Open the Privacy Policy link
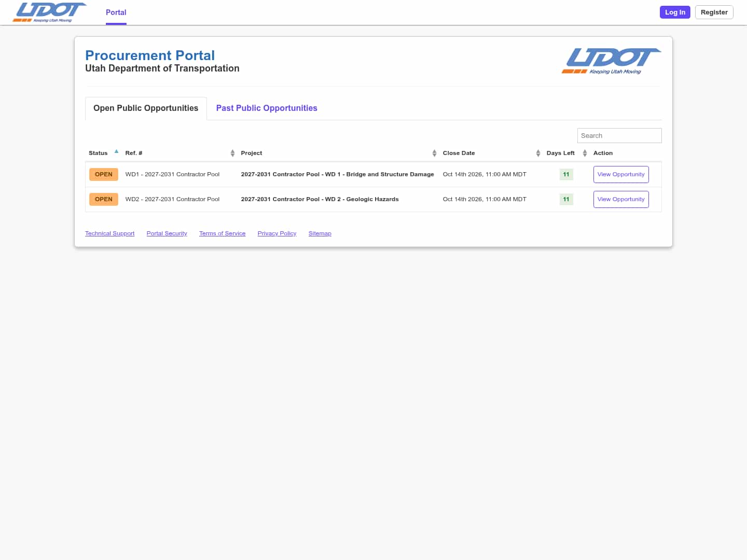The image size is (747, 560). (277, 233)
